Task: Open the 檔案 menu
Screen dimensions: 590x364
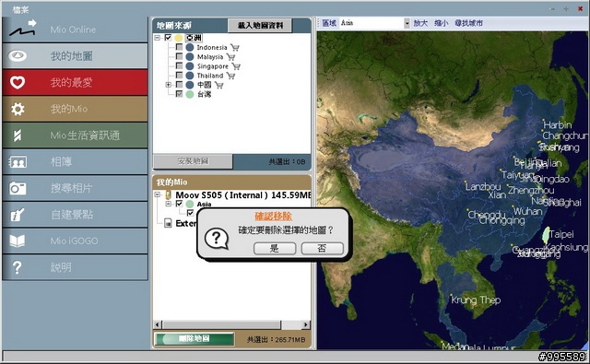Action: click(x=20, y=9)
